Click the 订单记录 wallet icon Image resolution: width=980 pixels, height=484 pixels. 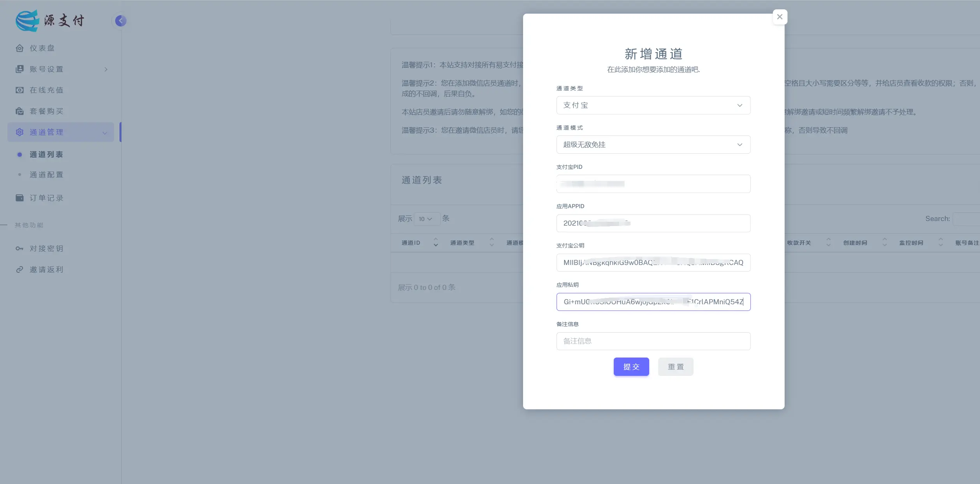coord(19,198)
